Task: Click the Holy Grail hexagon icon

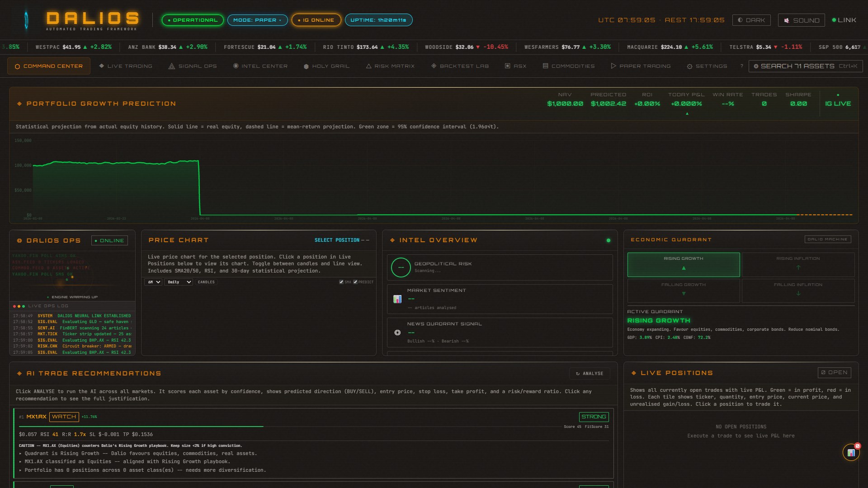Action: pos(306,66)
